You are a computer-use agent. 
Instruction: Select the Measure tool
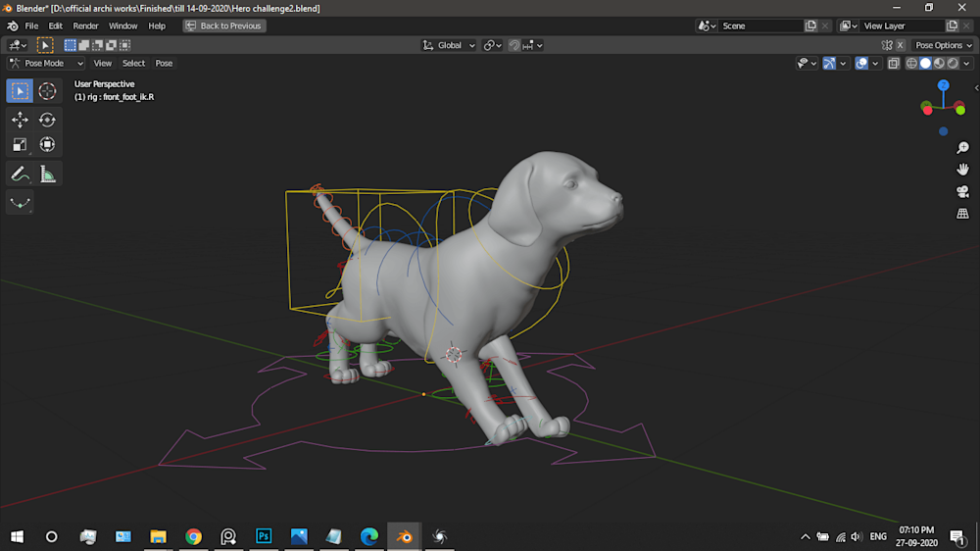tap(47, 175)
